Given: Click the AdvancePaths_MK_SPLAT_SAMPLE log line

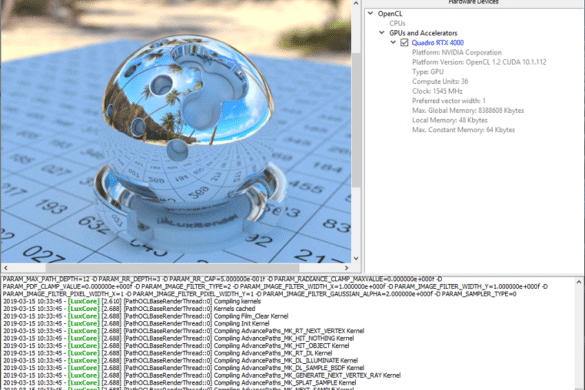Looking at the screenshot, I should 179,383.
